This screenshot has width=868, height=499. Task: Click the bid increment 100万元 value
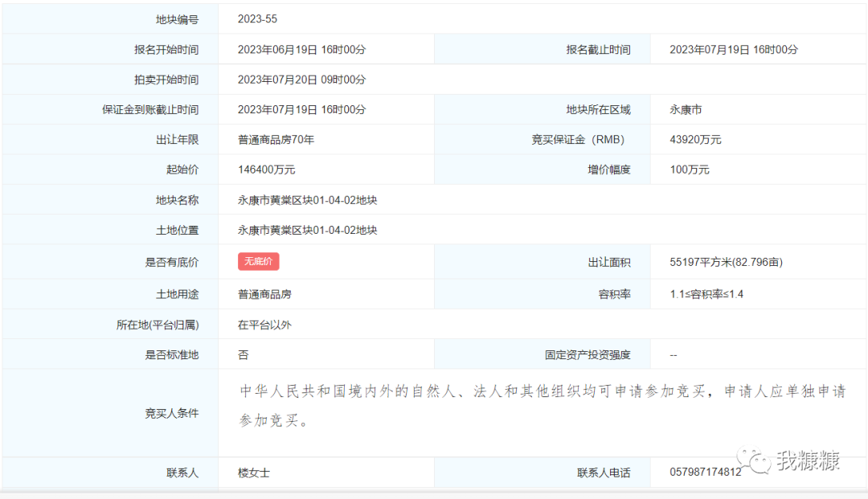pos(689,170)
